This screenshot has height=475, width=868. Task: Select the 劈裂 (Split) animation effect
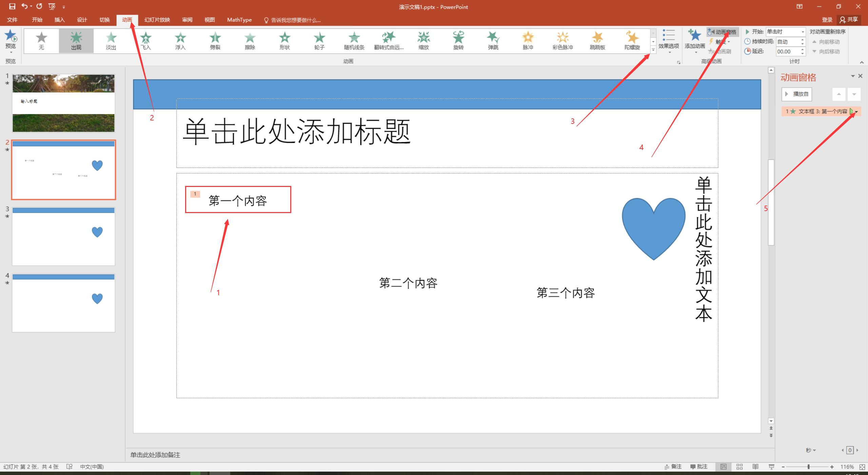pyautogui.click(x=215, y=40)
